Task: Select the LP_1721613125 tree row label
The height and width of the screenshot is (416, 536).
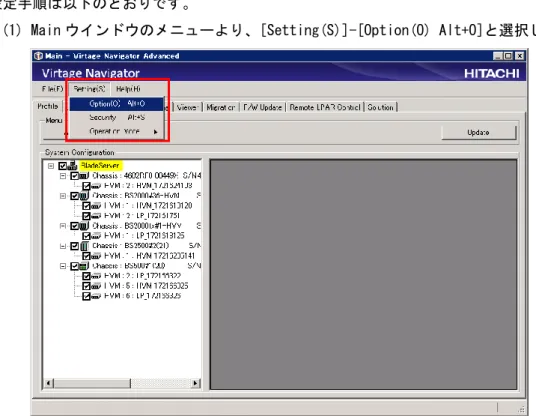Action: pos(144,236)
